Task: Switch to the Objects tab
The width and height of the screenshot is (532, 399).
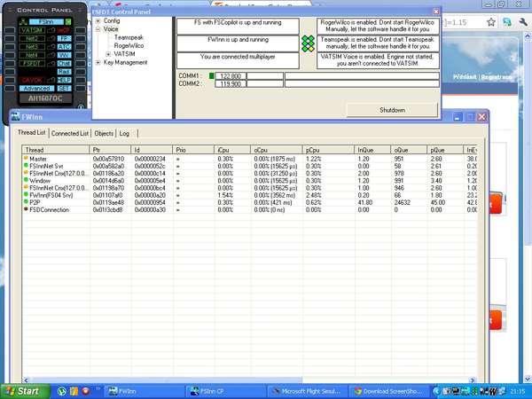Action: coord(104,133)
